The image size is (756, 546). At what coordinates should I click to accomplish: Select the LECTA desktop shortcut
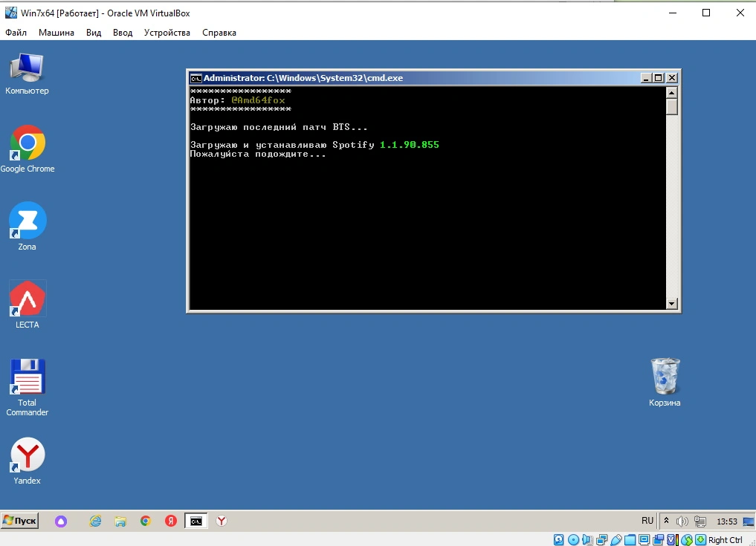tap(27, 305)
